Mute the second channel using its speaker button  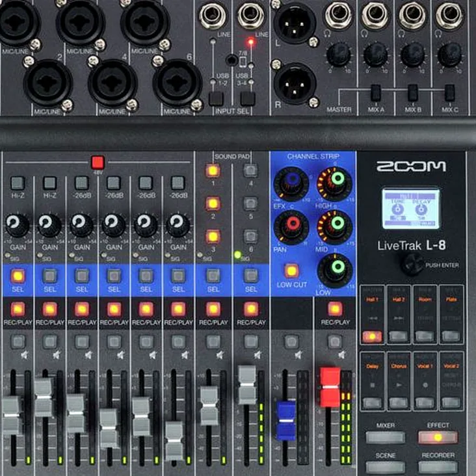(50, 341)
